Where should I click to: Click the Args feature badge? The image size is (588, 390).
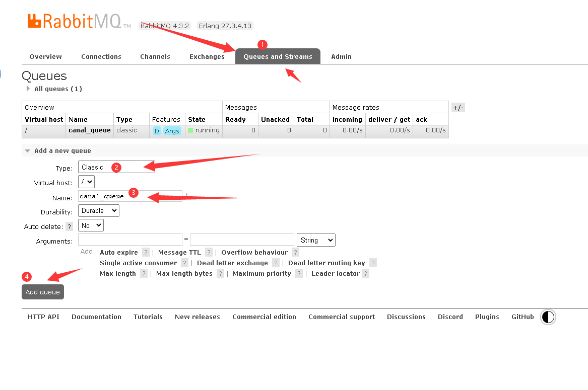(172, 131)
